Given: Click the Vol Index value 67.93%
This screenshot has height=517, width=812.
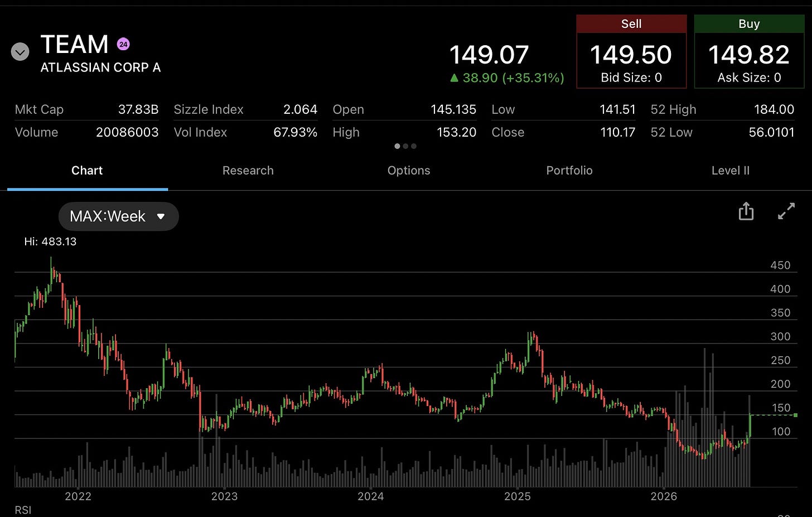Looking at the screenshot, I should click(296, 132).
